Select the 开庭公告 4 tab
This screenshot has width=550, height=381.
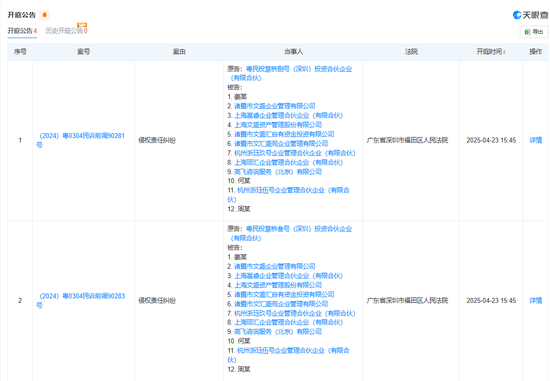(22, 31)
